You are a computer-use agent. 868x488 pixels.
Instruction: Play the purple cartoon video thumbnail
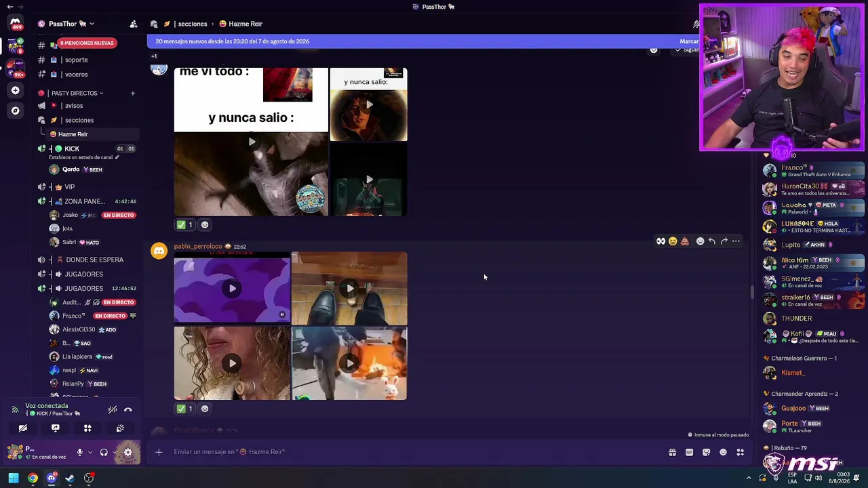[232, 288]
